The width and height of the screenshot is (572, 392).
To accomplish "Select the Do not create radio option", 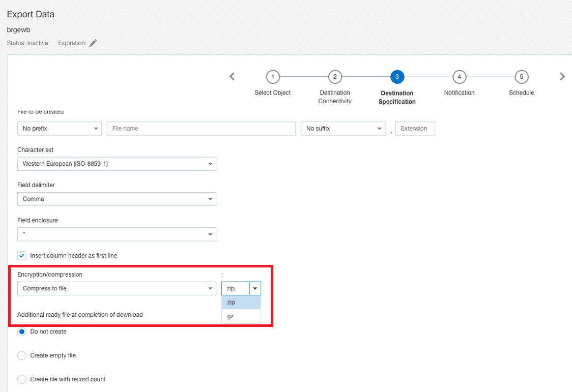I will tap(22, 331).
